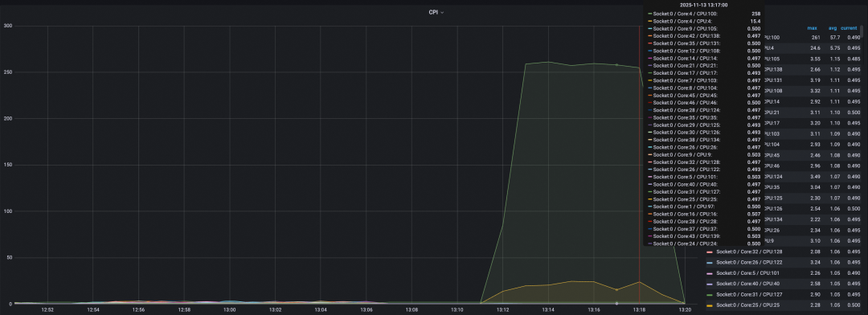
Task: Click tooltip row Socket:0 / Core:9 / CPU:105
Action: point(703,28)
